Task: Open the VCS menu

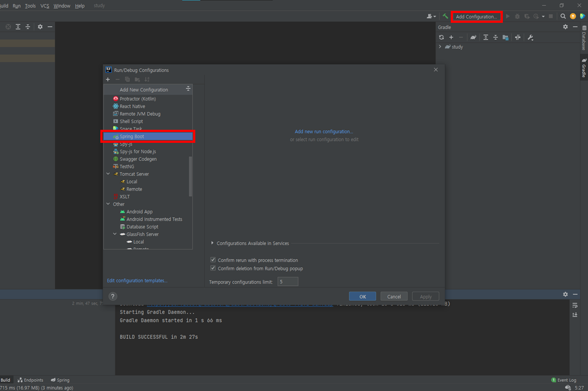Action: (x=44, y=5)
